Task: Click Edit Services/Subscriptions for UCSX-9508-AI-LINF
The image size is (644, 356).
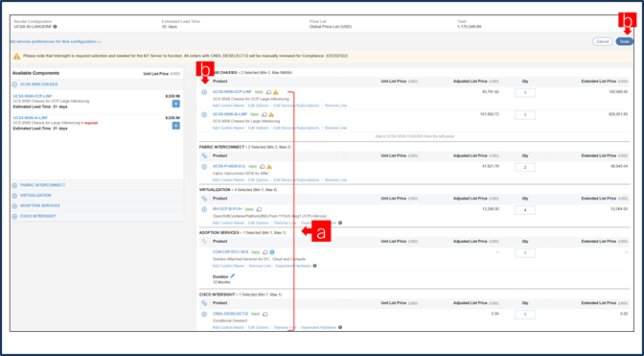Action: [296, 128]
